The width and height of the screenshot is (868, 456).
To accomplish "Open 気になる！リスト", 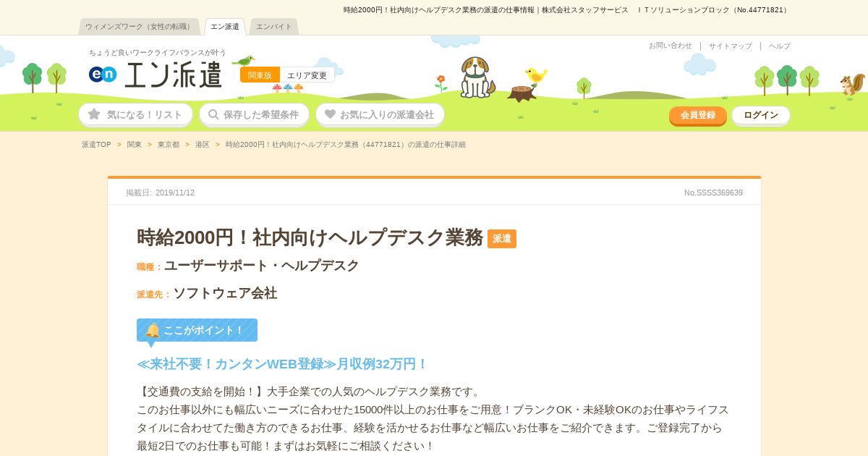I will [135, 114].
